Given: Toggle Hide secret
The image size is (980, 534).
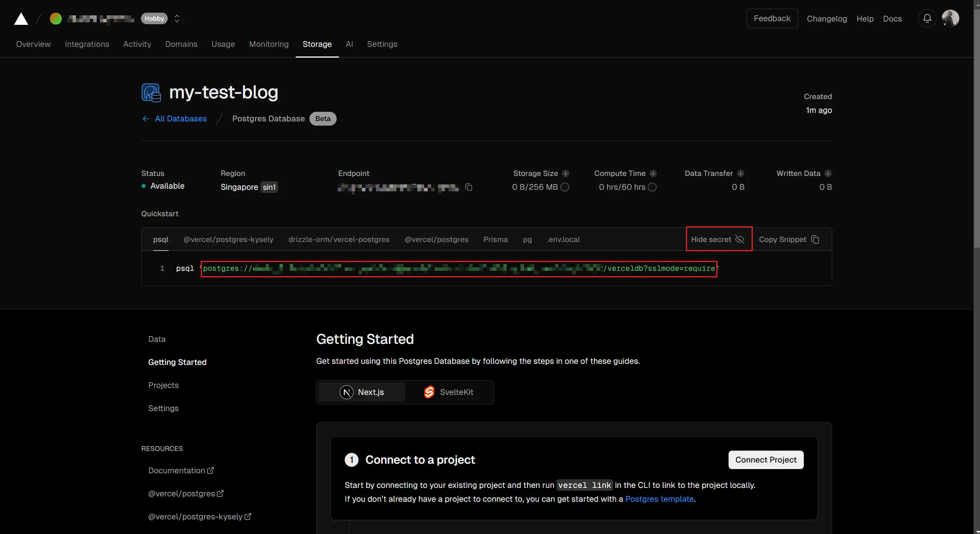Looking at the screenshot, I should [x=718, y=239].
